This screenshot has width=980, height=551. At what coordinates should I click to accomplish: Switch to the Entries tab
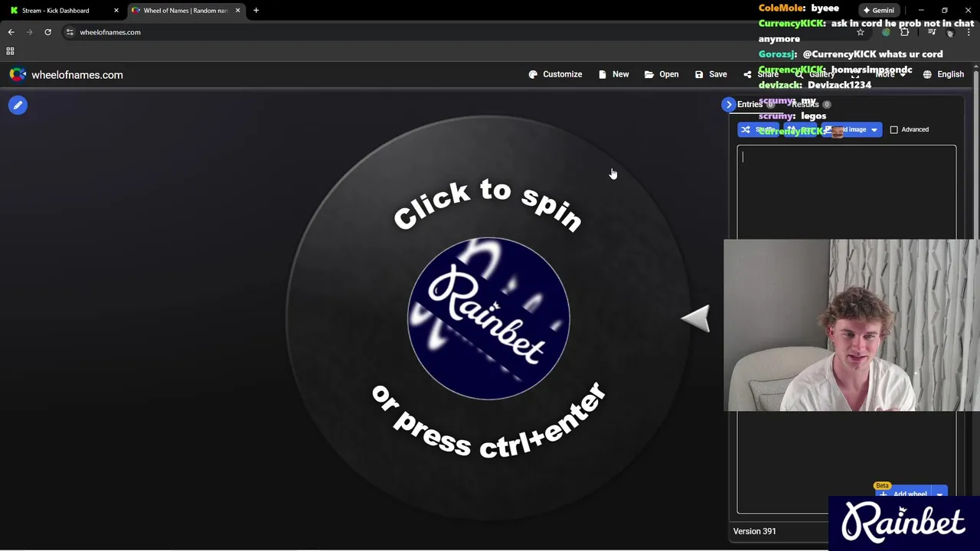coord(756,104)
